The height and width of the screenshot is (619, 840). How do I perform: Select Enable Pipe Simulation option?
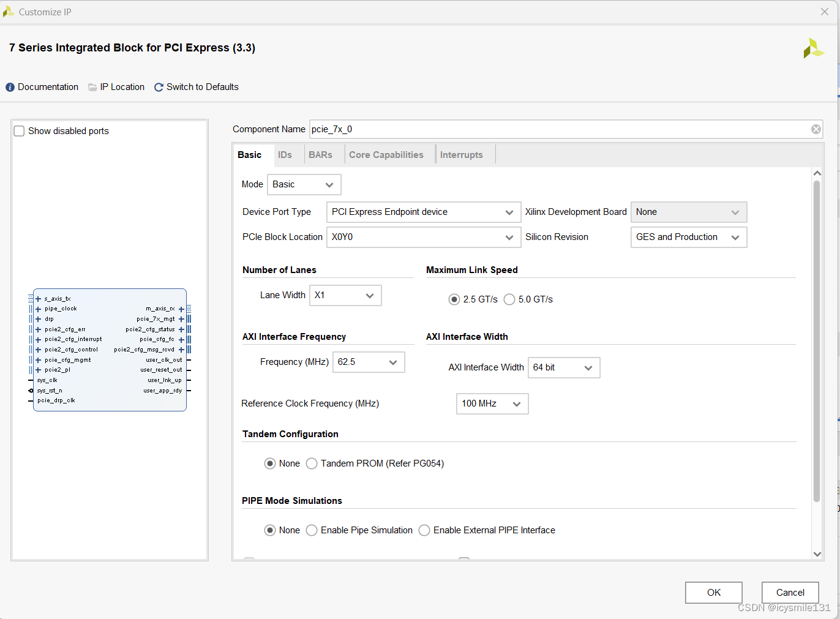(312, 530)
